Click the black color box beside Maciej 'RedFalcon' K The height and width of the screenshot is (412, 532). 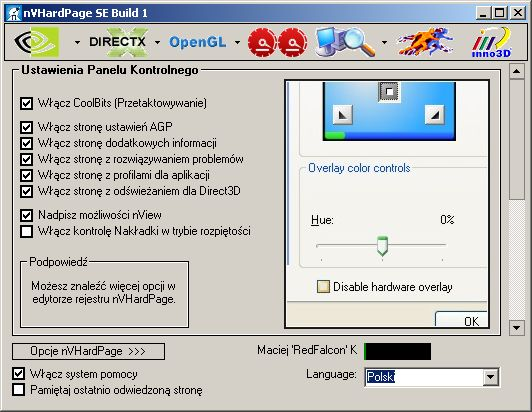398,351
